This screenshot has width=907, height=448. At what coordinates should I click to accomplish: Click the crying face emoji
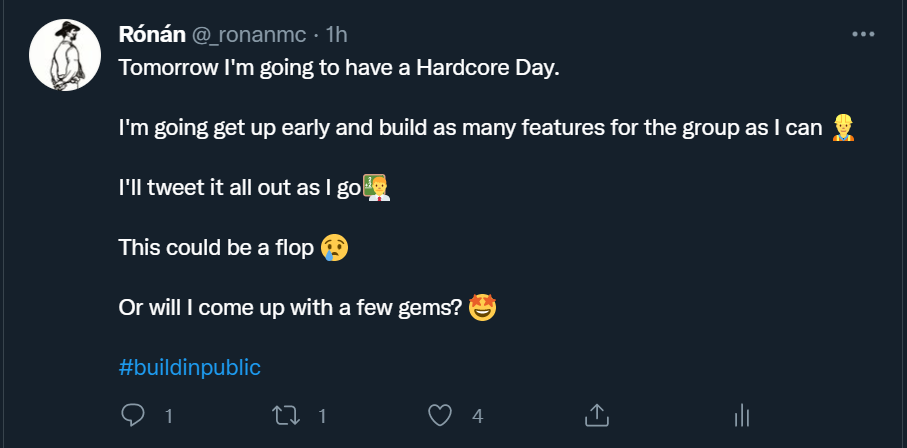tap(335, 247)
